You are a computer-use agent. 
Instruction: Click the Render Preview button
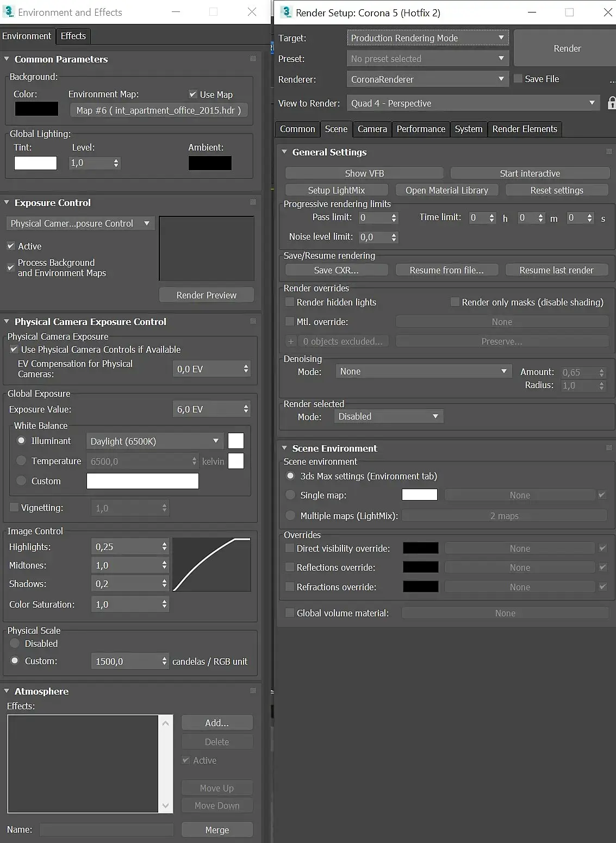(x=207, y=295)
